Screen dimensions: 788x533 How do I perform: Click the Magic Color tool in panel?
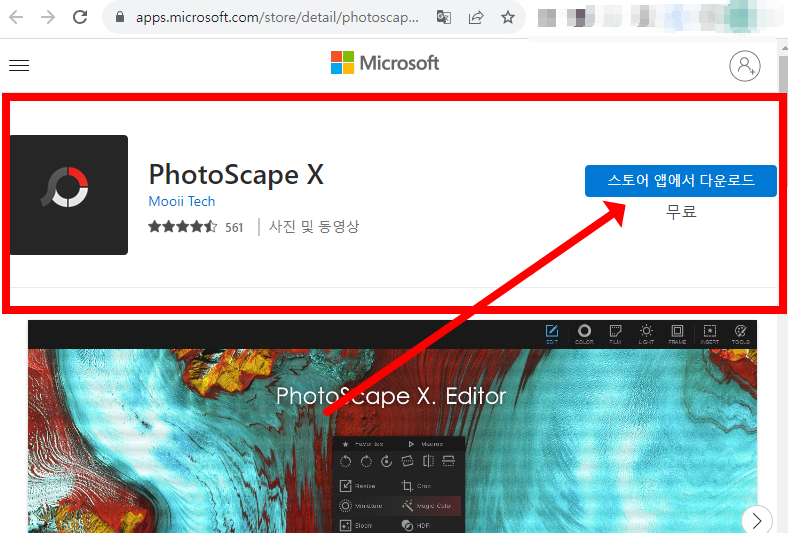[426, 505]
